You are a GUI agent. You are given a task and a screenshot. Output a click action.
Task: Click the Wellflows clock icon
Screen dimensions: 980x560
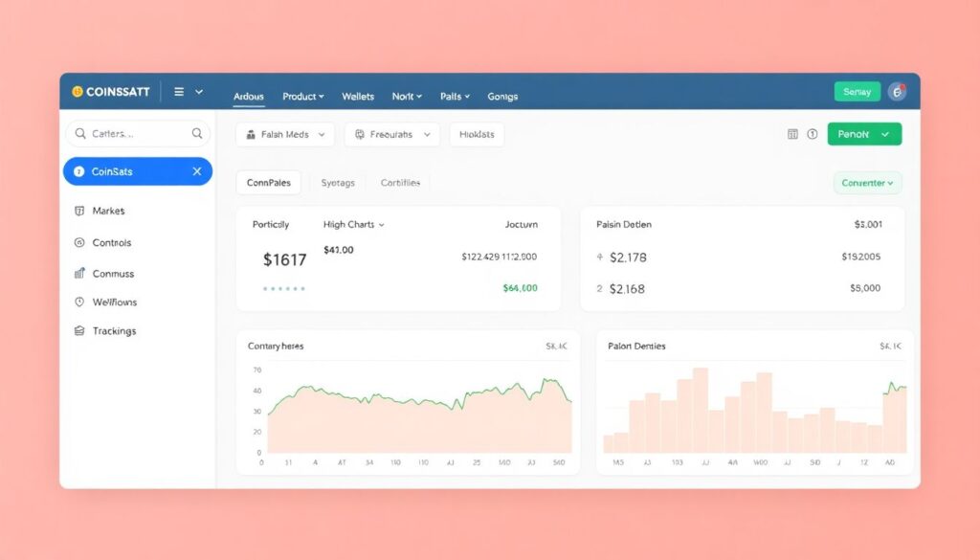pyautogui.click(x=78, y=302)
